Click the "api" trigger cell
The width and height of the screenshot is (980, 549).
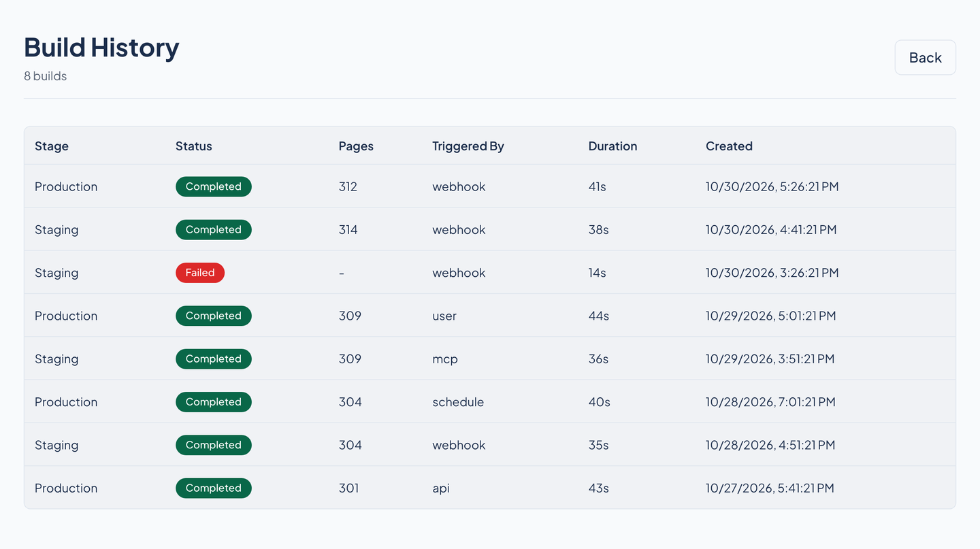point(441,488)
